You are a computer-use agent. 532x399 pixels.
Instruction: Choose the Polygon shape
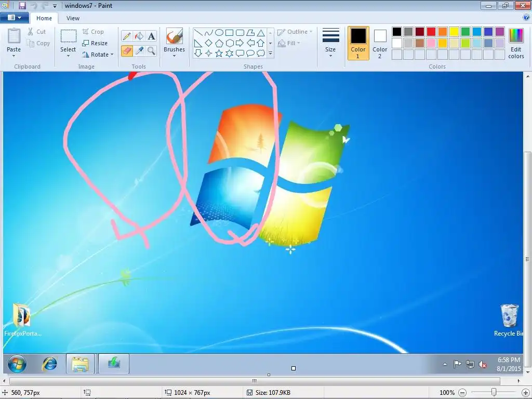tap(250, 33)
